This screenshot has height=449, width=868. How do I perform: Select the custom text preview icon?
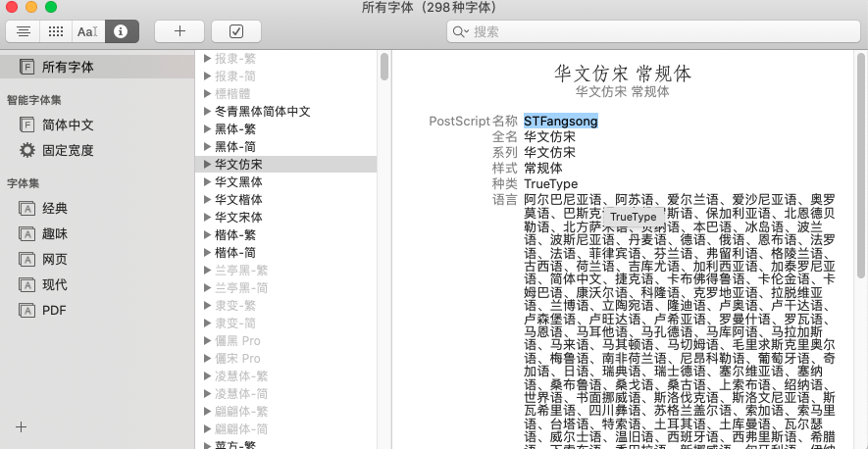pyautogui.click(x=88, y=31)
